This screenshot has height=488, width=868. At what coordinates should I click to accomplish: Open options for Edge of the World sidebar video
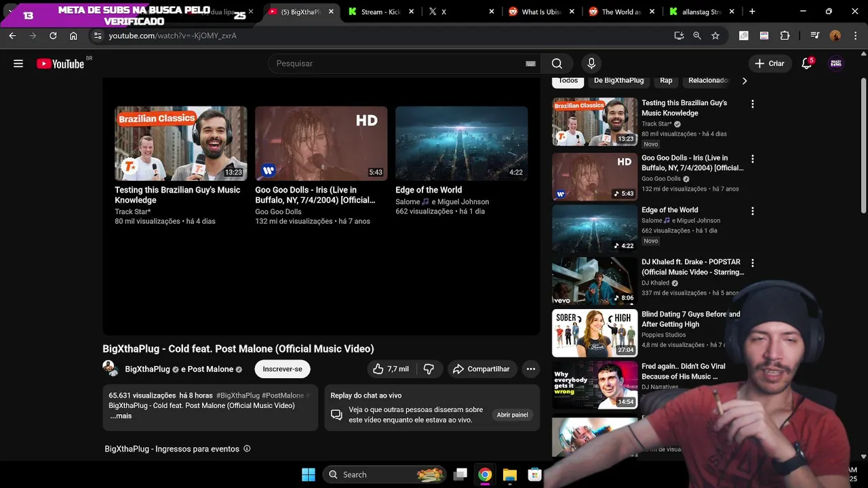tap(752, 211)
